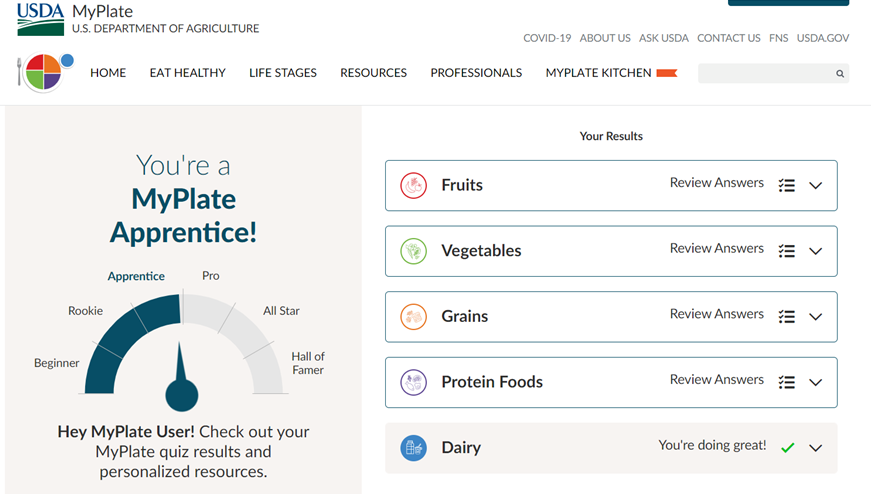Click the Apprentice gauge segment
Viewport: 871px width, 494px height.
pos(155,313)
